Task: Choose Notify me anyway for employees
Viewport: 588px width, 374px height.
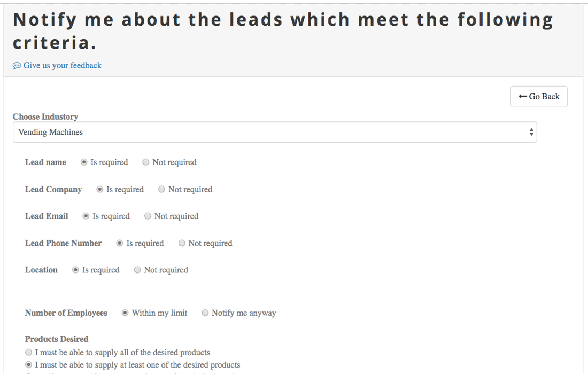Action: 205,313
